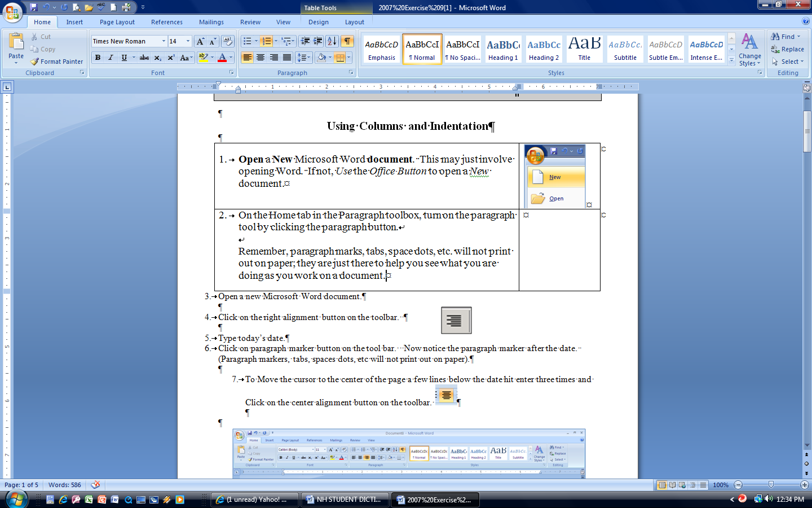Switch to Draft view in status bar
Viewport: 812px width, 508px height.
[x=703, y=485]
